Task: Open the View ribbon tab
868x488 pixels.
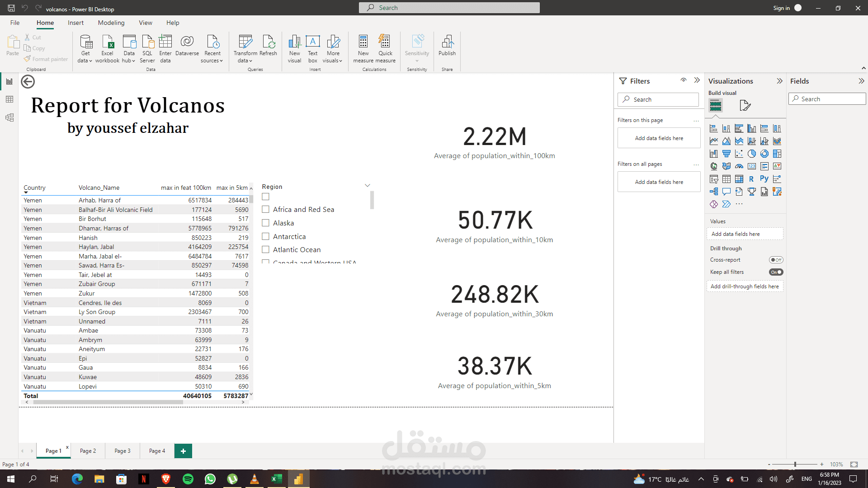Action: (x=146, y=23)
